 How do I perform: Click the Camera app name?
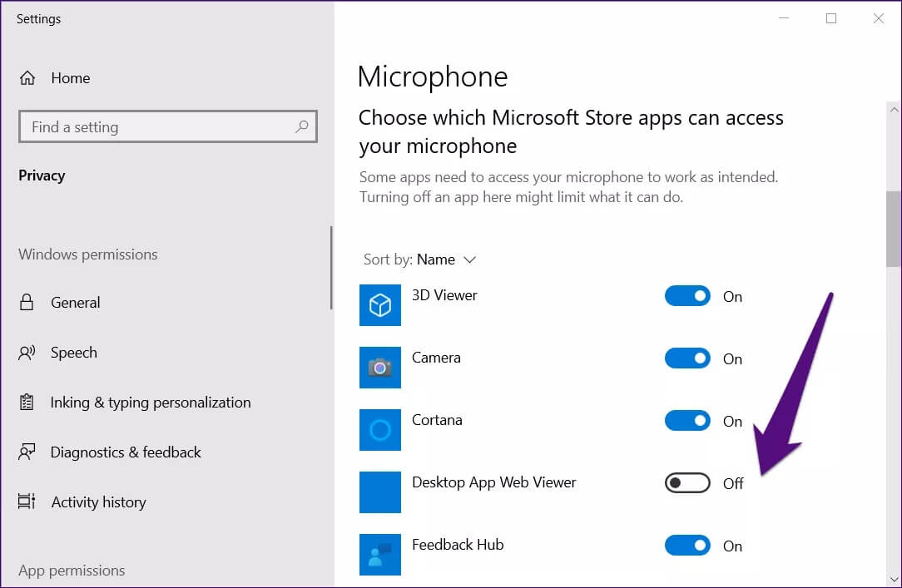click(436, 358)
